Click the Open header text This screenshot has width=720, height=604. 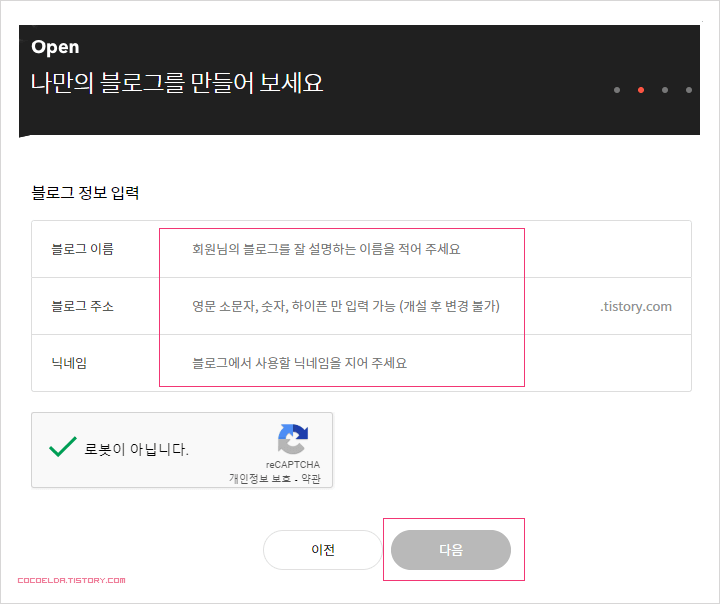point(55,47)
